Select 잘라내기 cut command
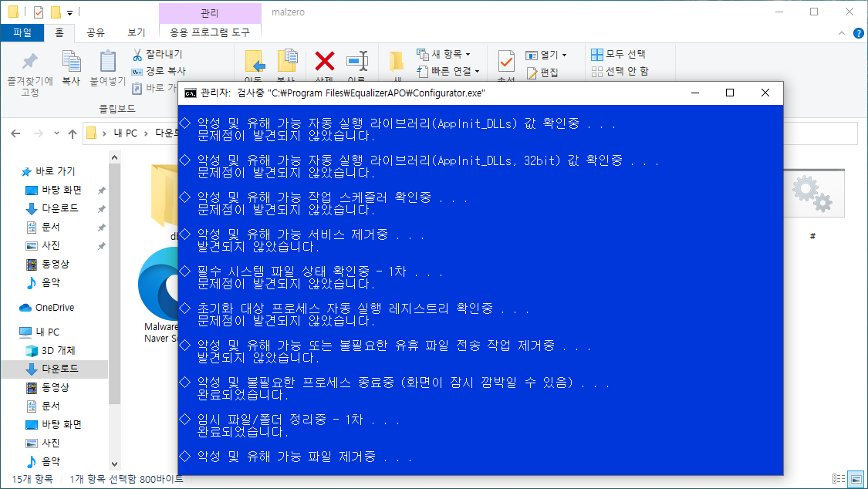Screen dimensions: 868x489 [x=157, y=54]
